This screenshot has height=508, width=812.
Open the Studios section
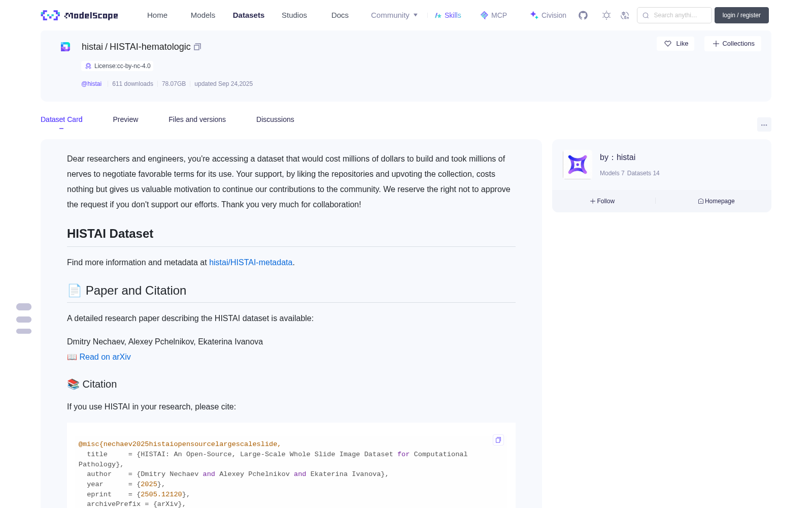click(x=294, y=15)
